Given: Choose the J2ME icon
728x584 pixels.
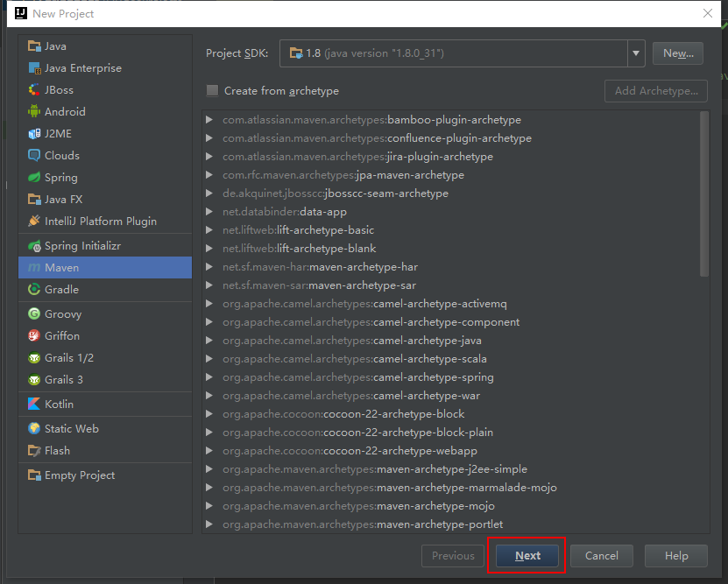Looking at the screenshot, I should (34, 134).
